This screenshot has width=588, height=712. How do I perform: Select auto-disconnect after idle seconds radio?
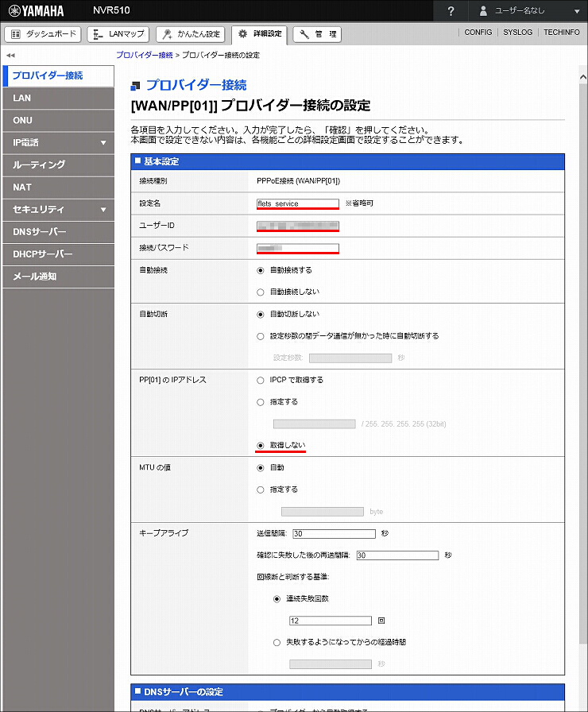tap(260, 336)
